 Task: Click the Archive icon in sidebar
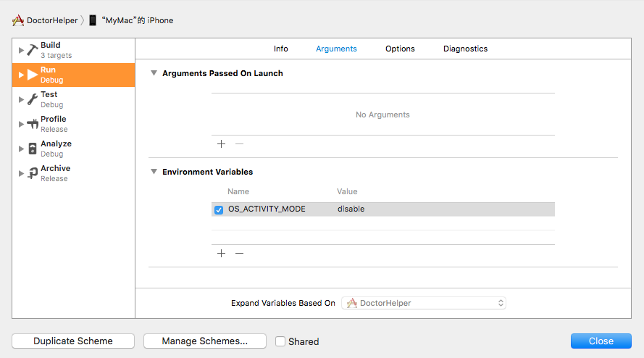(x=32, y=173)
